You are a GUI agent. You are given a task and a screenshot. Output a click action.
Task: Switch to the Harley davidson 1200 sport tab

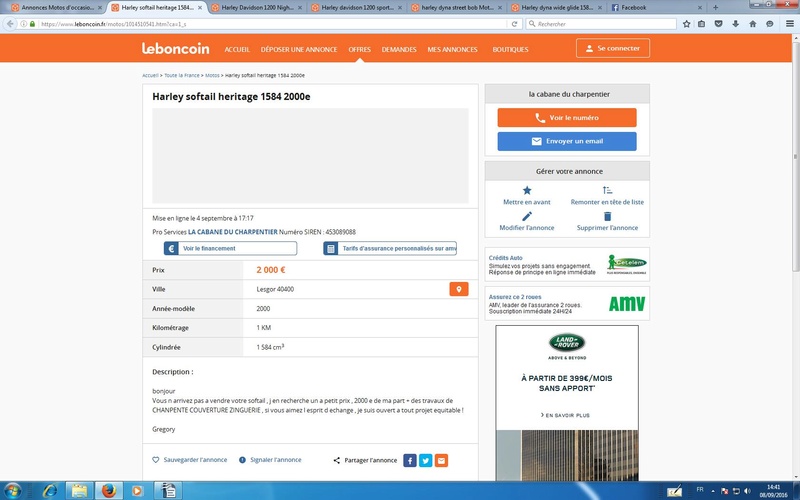click(357, 8)
